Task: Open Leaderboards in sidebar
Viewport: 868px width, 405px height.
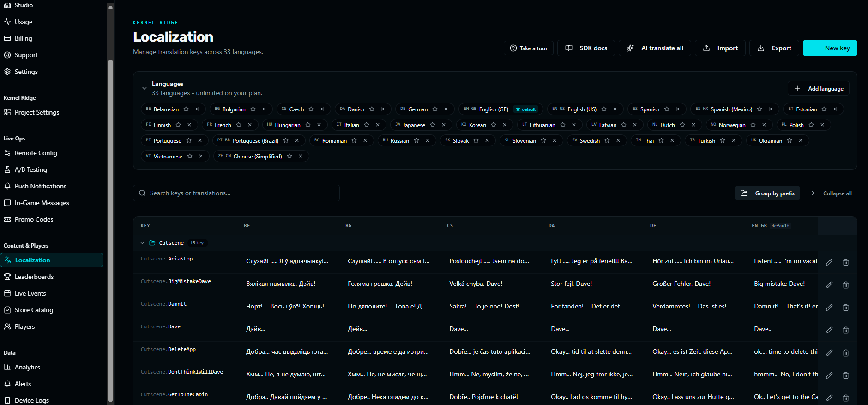Action: tap(52, 277)
